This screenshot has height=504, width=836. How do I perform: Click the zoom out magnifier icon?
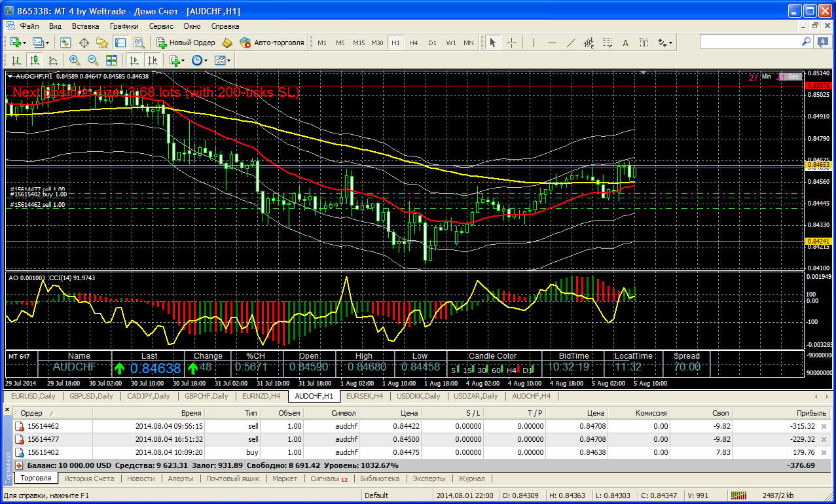[92, 60]
